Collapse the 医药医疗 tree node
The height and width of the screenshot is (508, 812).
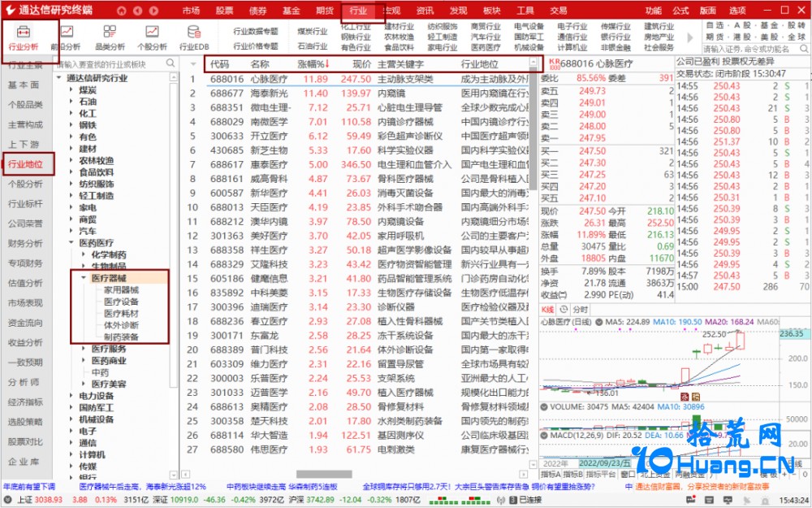(x=71, y=242)
